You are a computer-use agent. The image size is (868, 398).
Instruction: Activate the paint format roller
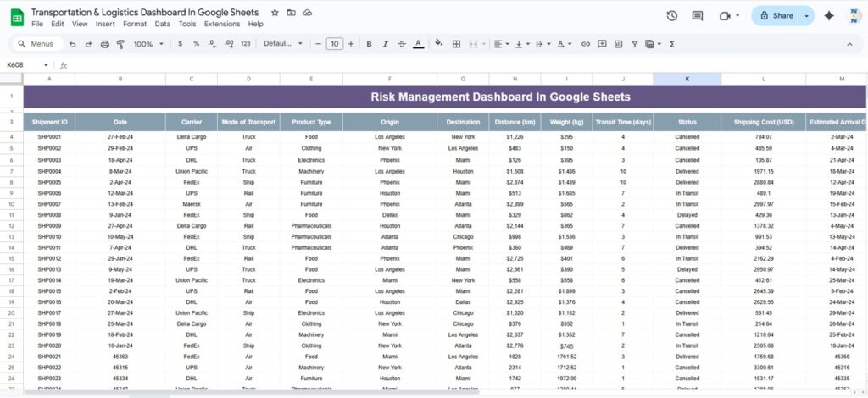[x=120, y=44]
